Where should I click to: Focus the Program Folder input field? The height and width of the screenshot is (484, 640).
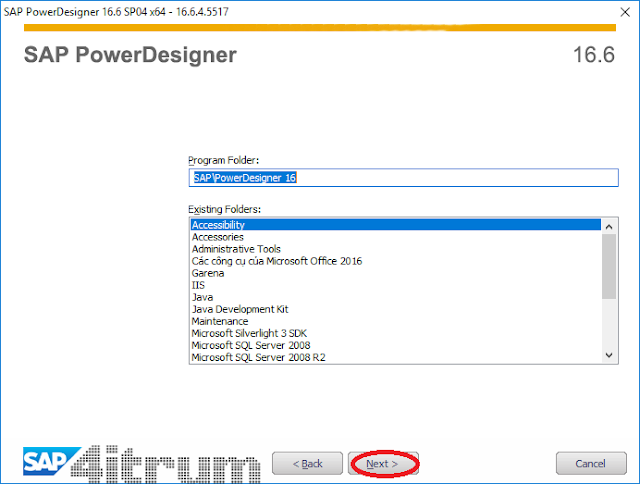click(x=403, y=178)
